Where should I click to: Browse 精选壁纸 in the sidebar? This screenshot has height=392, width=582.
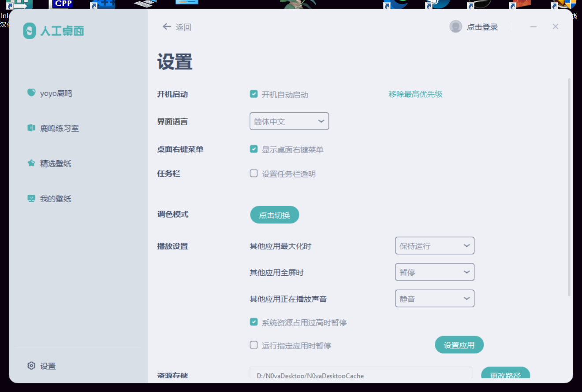coord(49,163)
